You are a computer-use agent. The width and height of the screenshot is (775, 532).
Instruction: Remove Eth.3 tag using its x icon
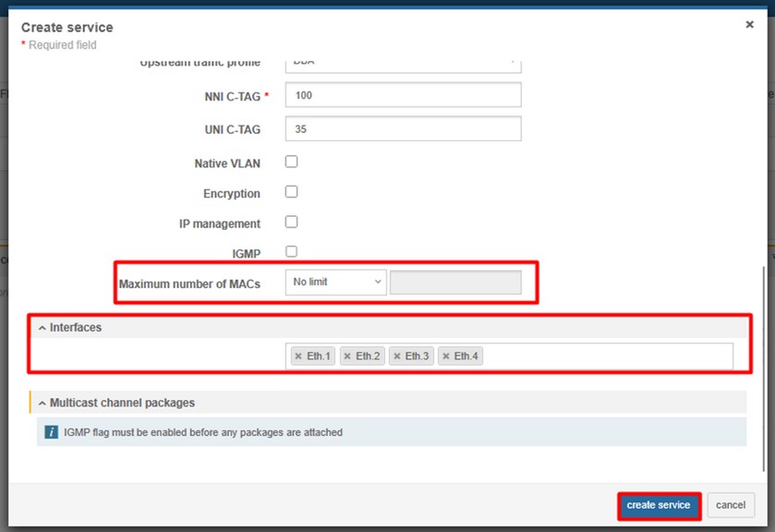pos(396,357)
